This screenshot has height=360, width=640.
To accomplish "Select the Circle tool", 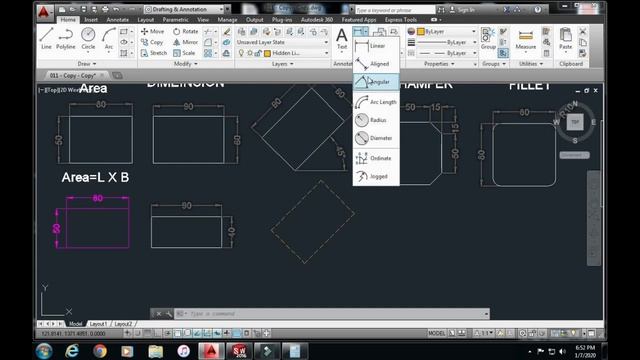I will click(88, 39).
